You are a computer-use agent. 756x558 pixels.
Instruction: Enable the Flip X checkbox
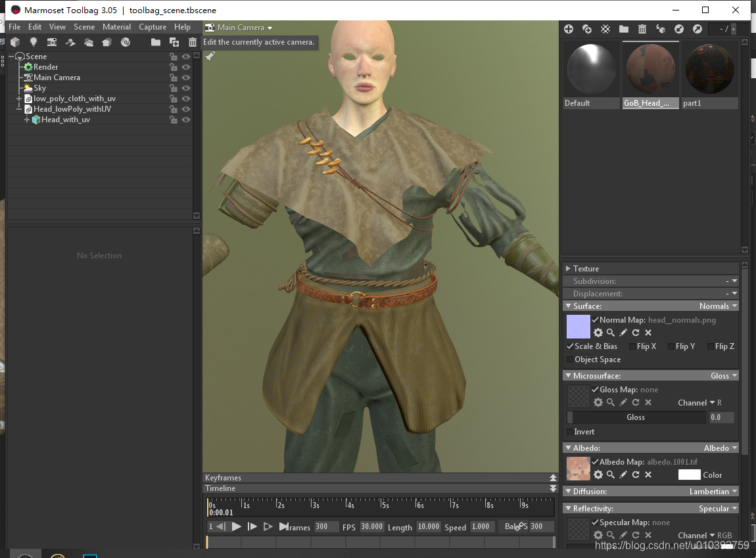632,346
